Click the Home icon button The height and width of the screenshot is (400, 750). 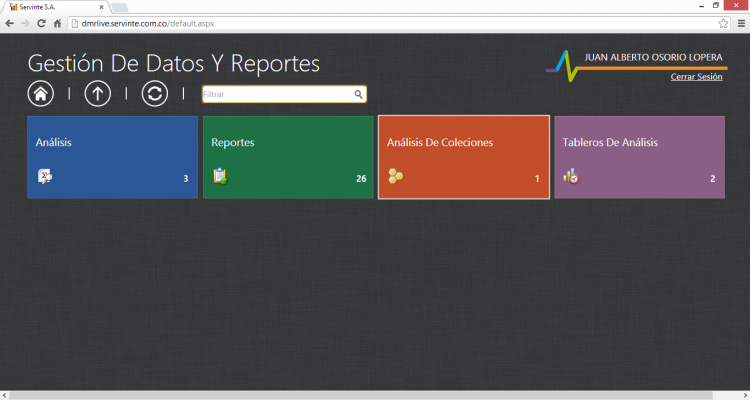(41, 94)
